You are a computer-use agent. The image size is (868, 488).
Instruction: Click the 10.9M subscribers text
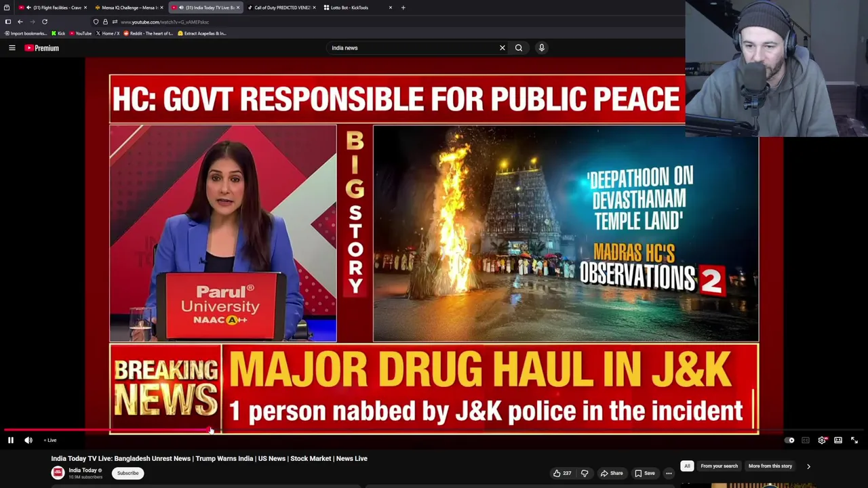pyautogui.click(x=85, y=477)
